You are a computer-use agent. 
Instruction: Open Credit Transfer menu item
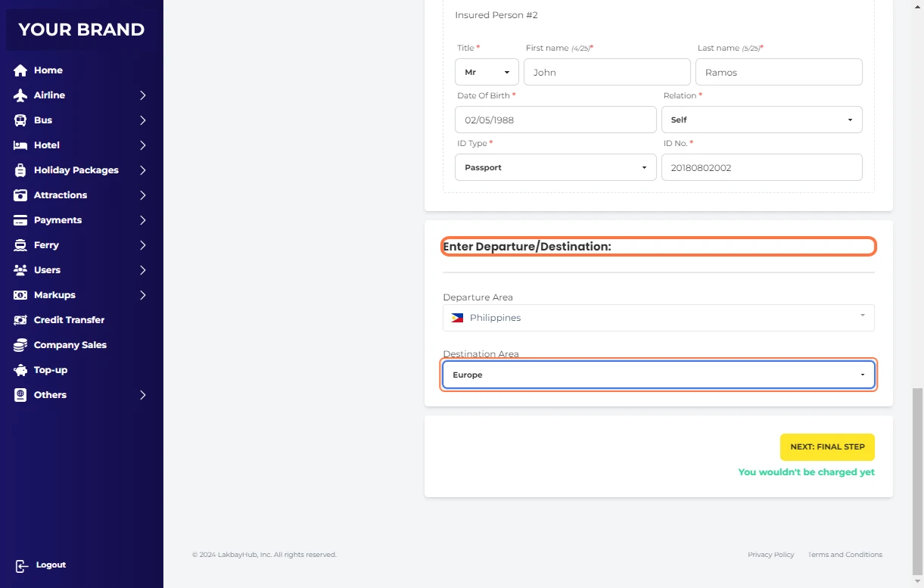click(x=69, y=320)
